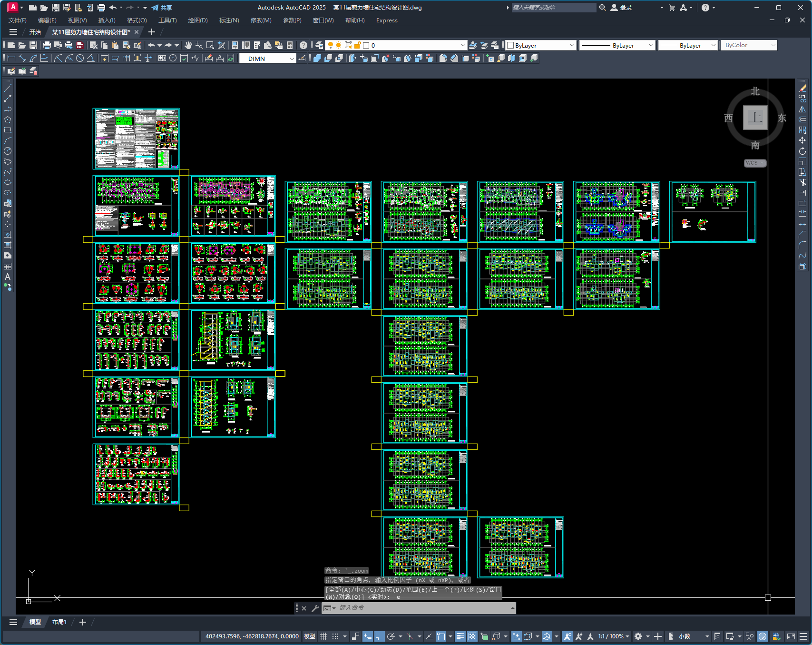Click the 模型 model space button in status bar
Image resolution: width=812 pixels, height=645 pixels.
click(x=310, y=636)
